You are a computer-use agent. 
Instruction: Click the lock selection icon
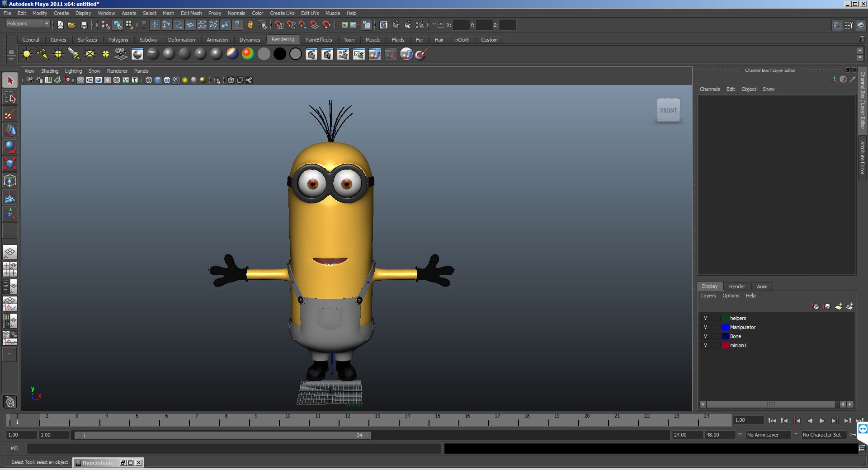[250, 25]
